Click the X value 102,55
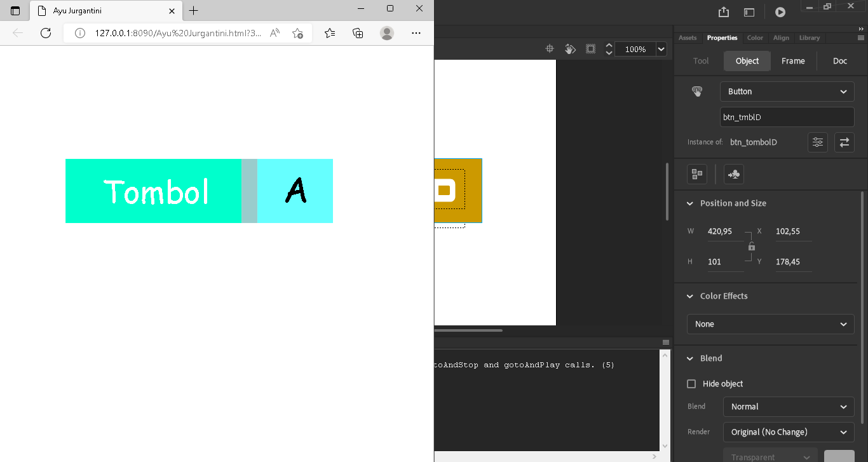 click(x=793, y=231)
